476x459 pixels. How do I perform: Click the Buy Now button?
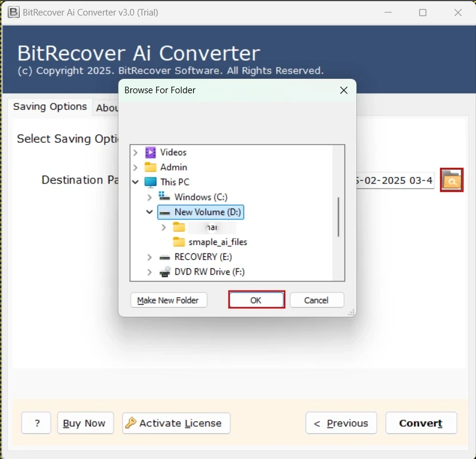(86, 423)
